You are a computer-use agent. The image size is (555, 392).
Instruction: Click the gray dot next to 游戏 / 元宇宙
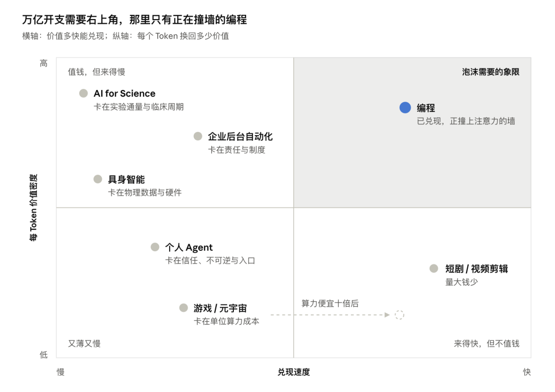(183, 308)
